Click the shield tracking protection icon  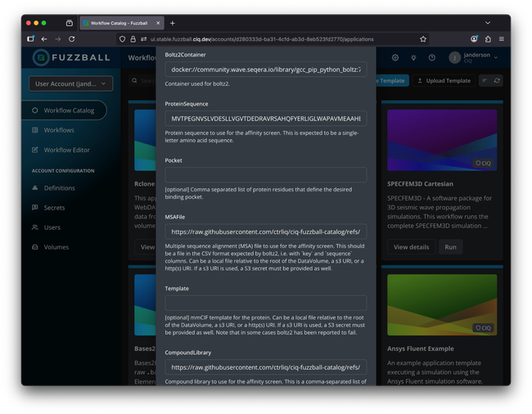pos(123,39)
